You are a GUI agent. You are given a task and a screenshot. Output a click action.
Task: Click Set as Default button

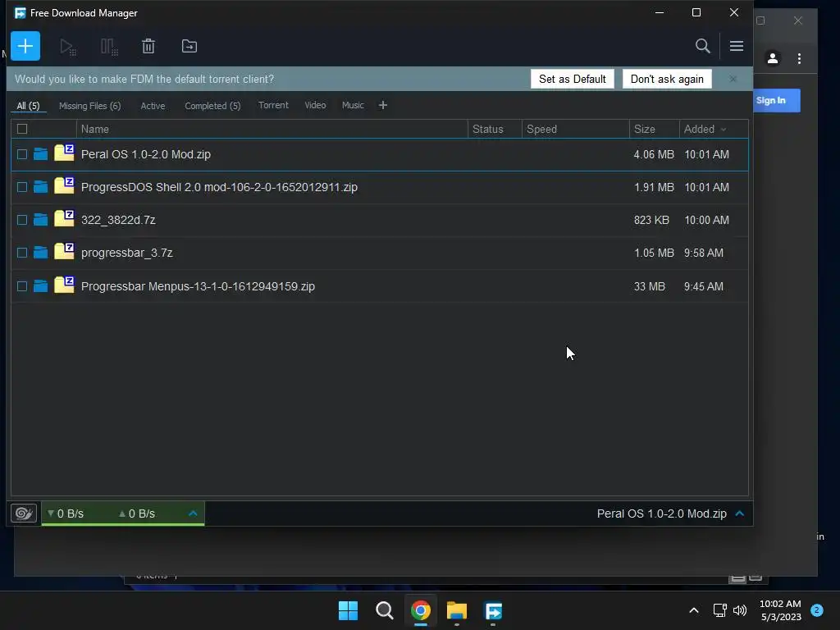[572, 79]
